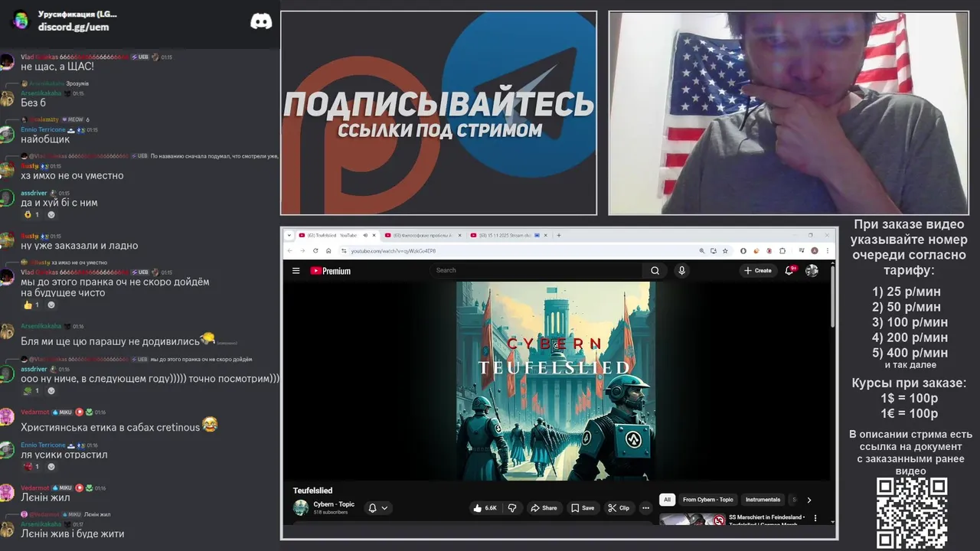Dislike the Teufelslied video

coord(512,507)
